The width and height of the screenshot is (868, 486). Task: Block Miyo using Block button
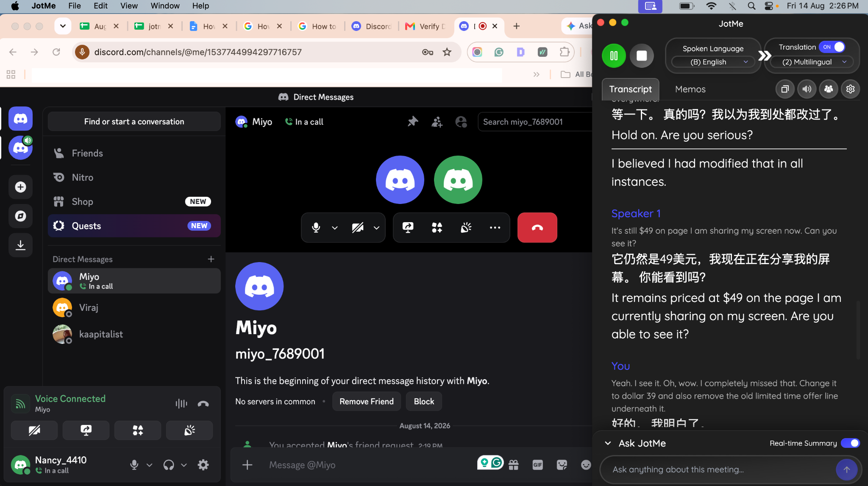coord(424,402)
